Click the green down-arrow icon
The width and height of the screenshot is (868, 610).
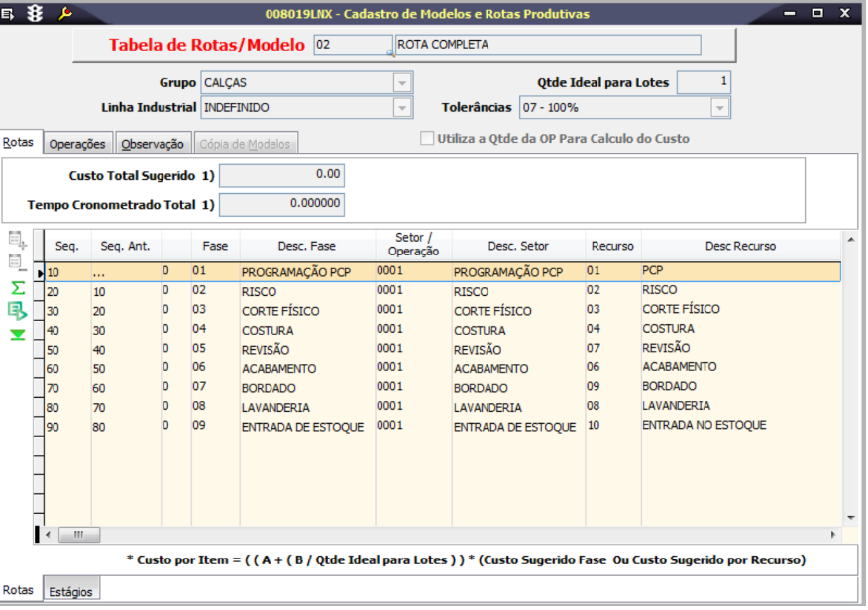coord(18,335)
